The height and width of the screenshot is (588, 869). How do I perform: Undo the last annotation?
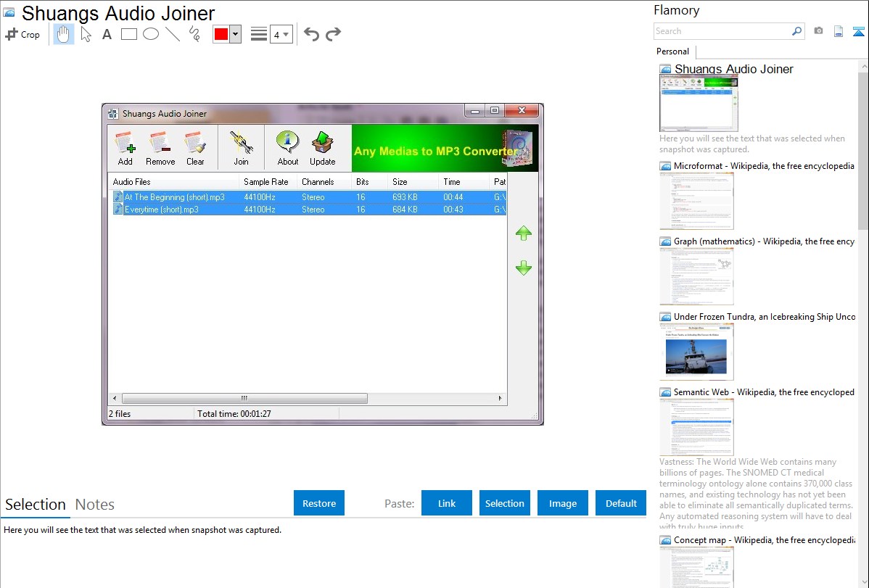(311, 34)
